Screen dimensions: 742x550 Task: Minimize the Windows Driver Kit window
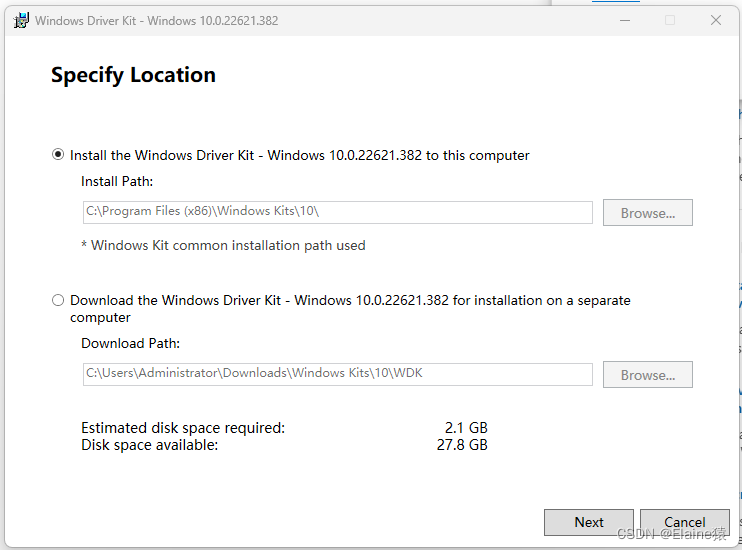click(x=625, y=20)
